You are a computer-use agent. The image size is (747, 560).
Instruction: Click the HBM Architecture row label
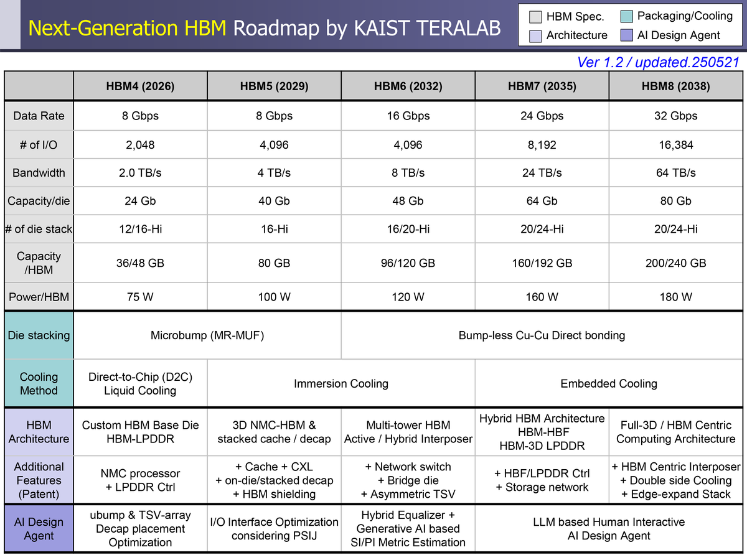point(38,431)
